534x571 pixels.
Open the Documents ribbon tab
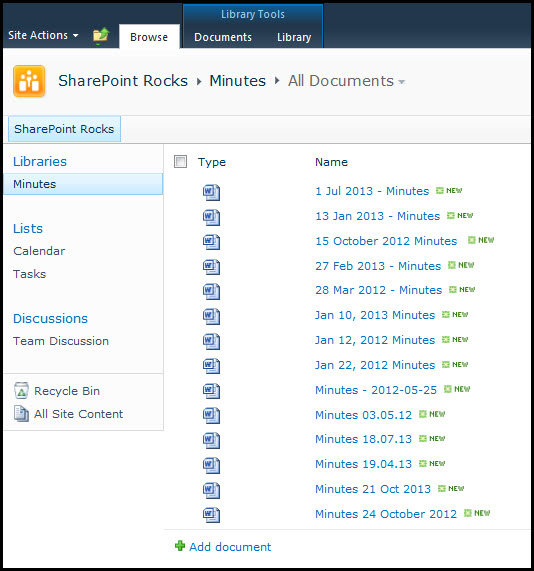[x=223, y=37]
